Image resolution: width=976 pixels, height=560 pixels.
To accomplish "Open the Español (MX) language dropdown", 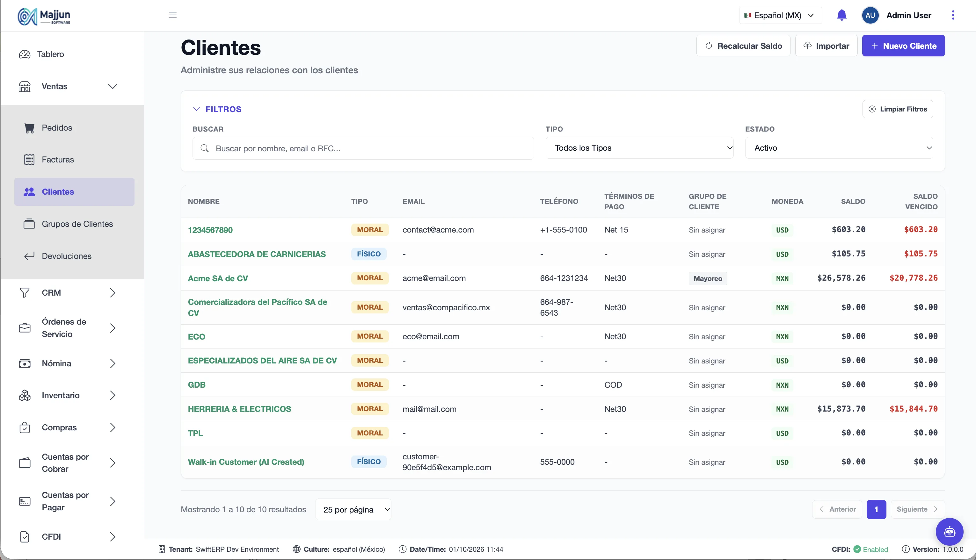I will [780, 15].
